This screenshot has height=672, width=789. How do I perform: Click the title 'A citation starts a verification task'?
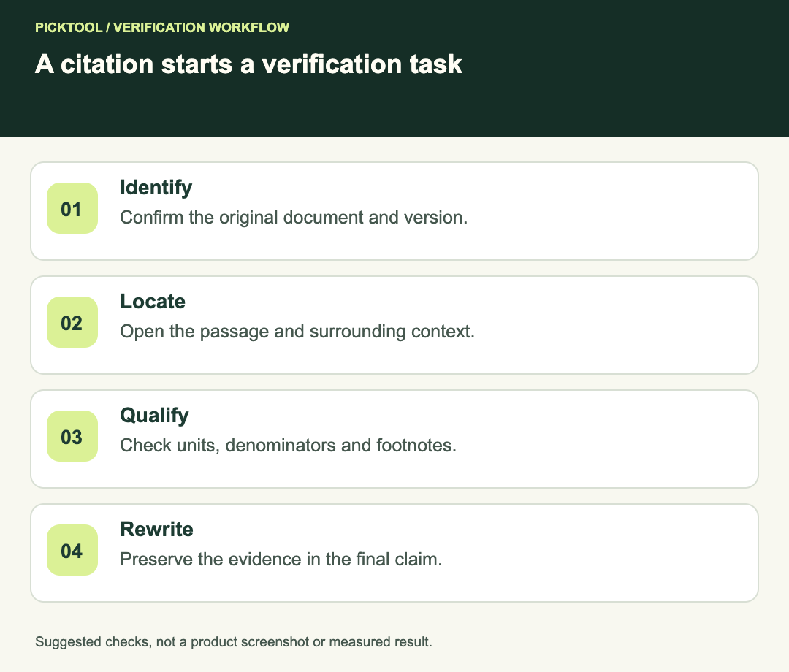click(x=248, y=64)
